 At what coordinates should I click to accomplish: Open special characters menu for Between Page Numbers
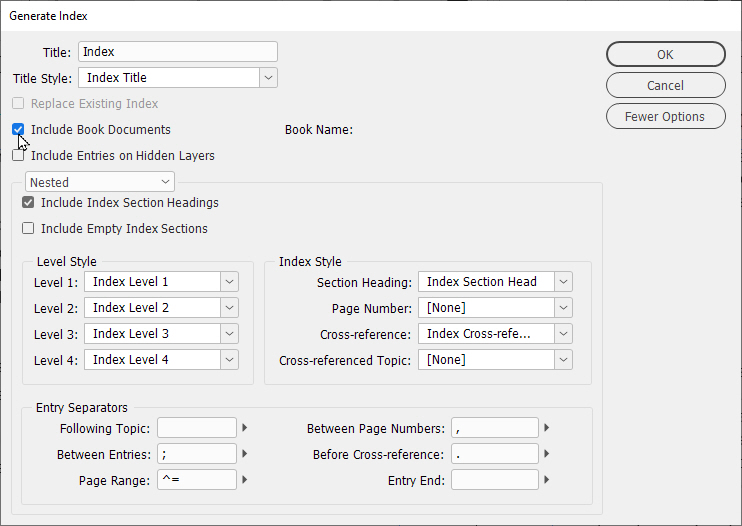[x=547, y=428]
